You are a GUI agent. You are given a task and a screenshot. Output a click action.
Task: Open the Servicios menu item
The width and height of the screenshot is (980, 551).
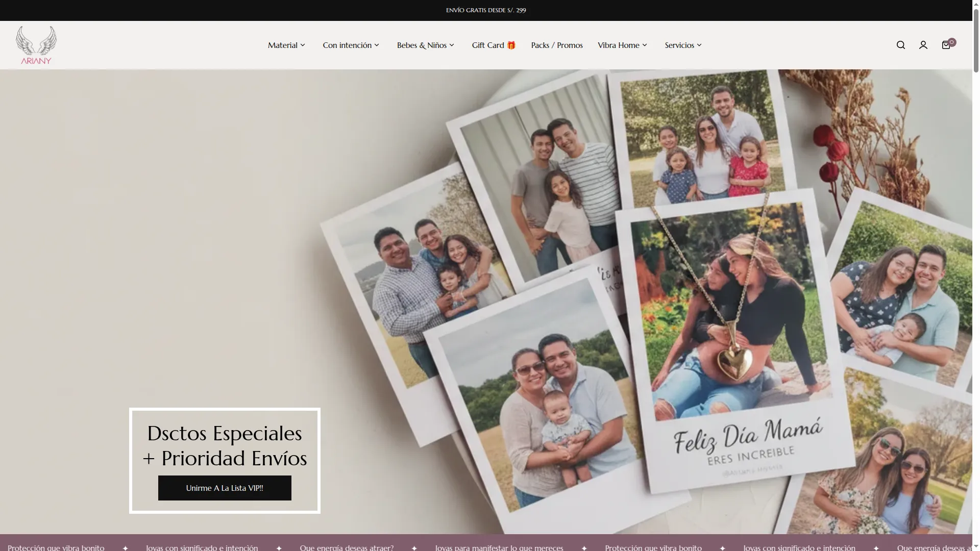pos(679,45)
